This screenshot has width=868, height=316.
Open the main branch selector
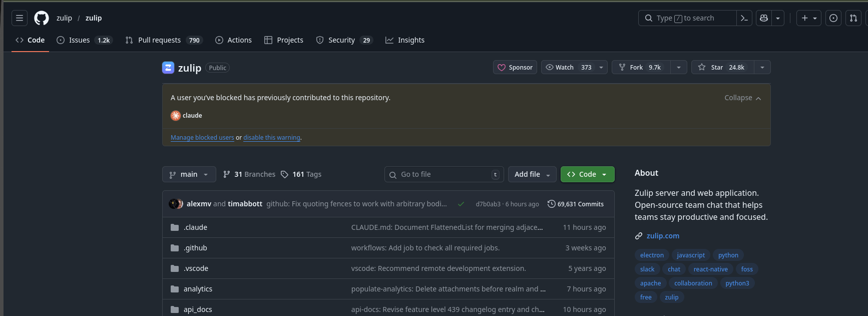[x=189, y=174]
